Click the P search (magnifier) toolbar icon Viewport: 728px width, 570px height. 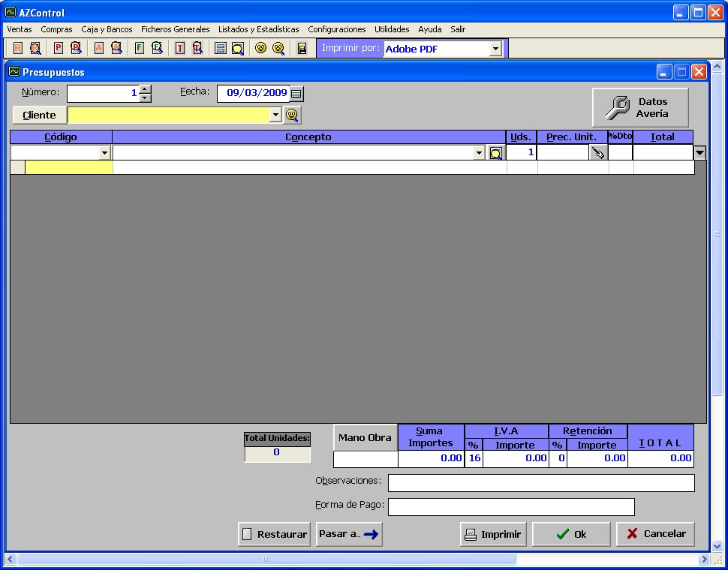coord(76,48)
